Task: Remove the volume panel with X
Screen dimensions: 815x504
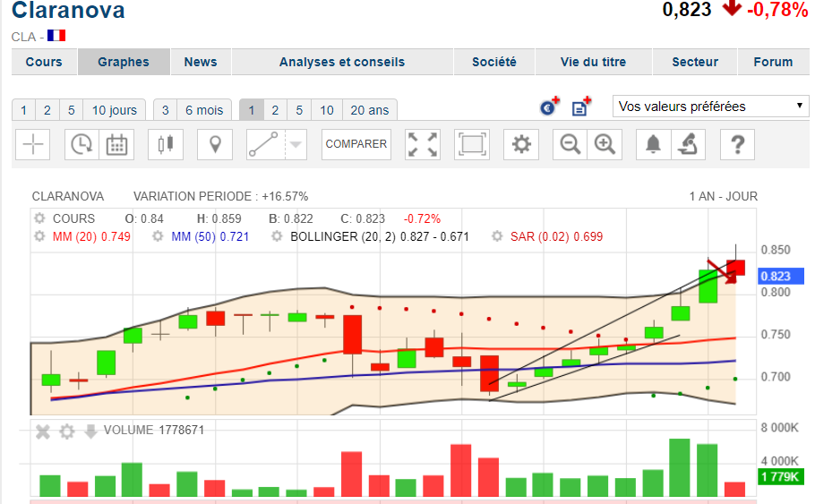Action: [x=43, y=431]
